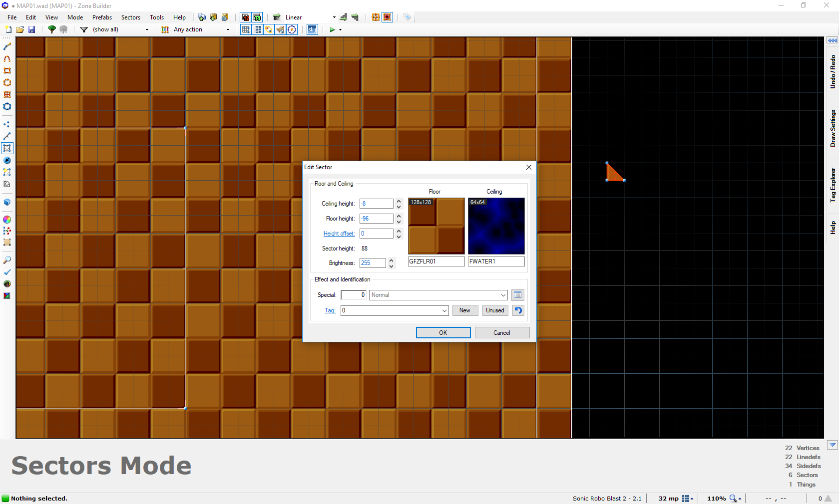Open Find and Replace magnifier icon
The height and width of the screenshot is (504, 839).
coord(7,260)
